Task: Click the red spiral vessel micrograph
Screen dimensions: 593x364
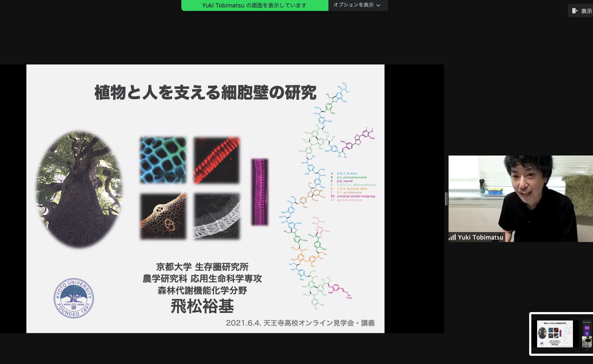Action: pos(217,160)
